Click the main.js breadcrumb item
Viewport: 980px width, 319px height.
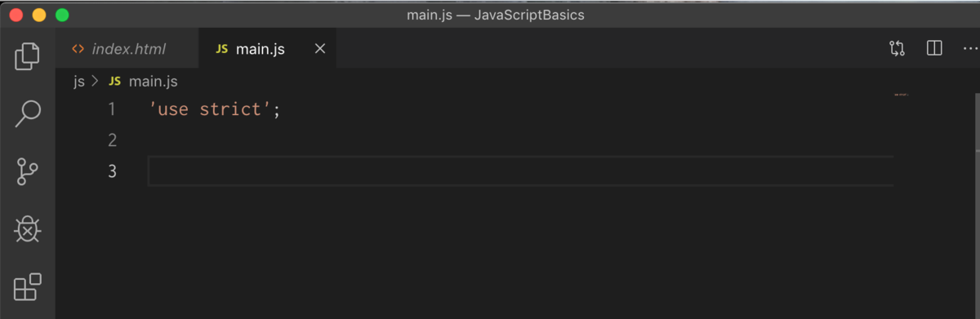tap(144, 82)
